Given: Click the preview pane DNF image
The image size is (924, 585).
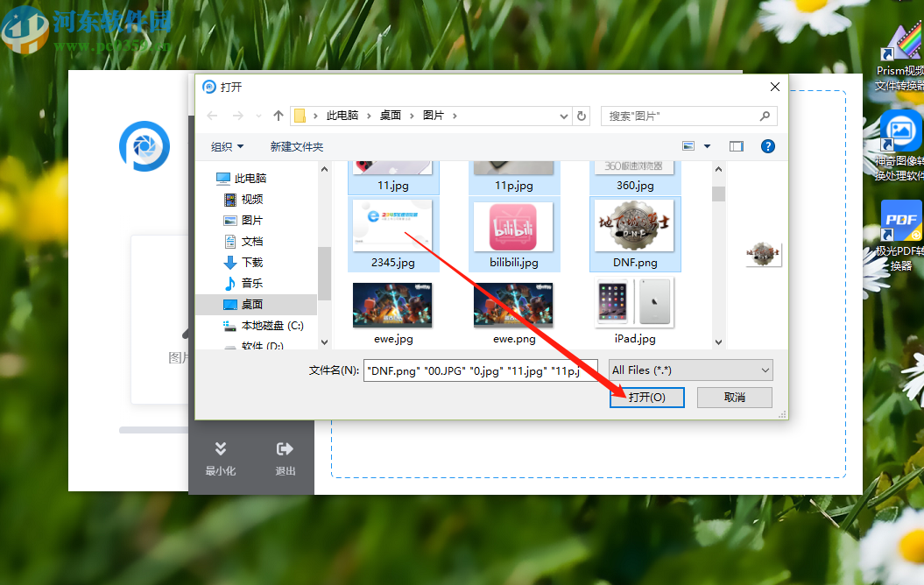Looking at the screenshot, I should coord(763,254).
